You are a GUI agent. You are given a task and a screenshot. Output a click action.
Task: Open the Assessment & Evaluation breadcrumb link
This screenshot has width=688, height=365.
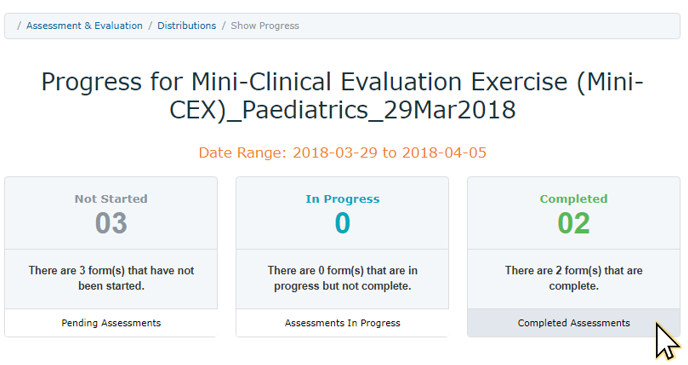coord(84,26)
